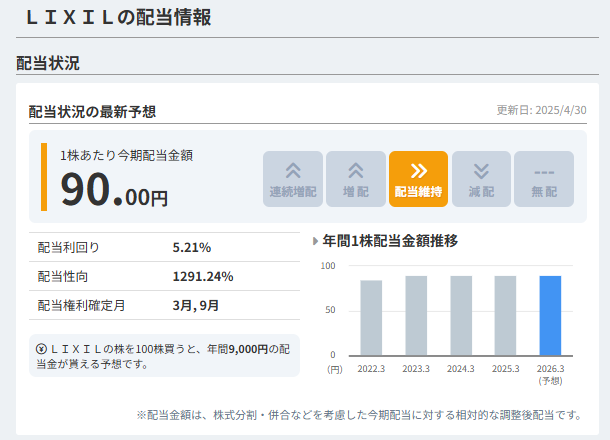Click the 連続増配 double-up-arrow indicator
Screen dimensions: 610x440
point(293,179)
